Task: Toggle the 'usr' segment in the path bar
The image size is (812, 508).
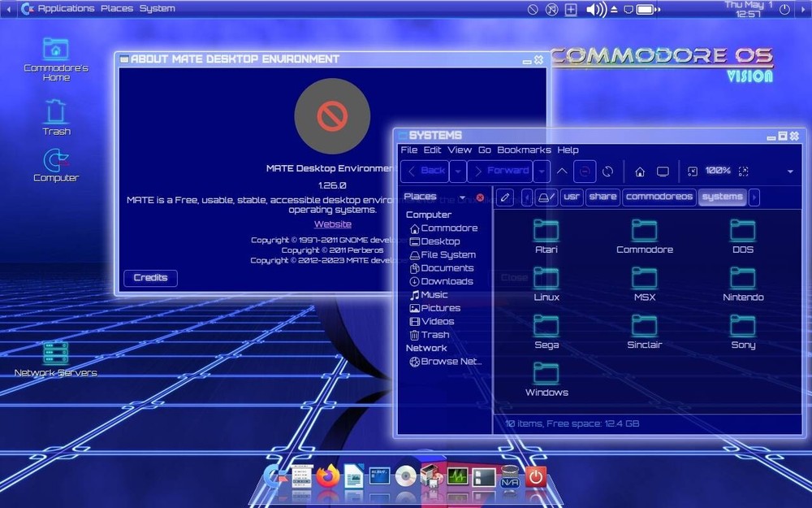Action: 572,197
